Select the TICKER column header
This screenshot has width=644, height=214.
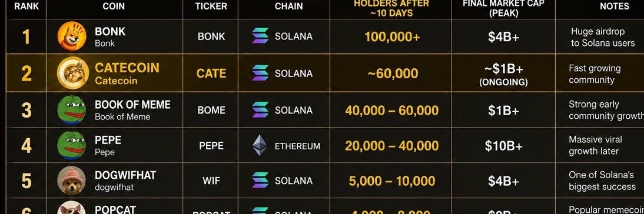tap(211, 6)
